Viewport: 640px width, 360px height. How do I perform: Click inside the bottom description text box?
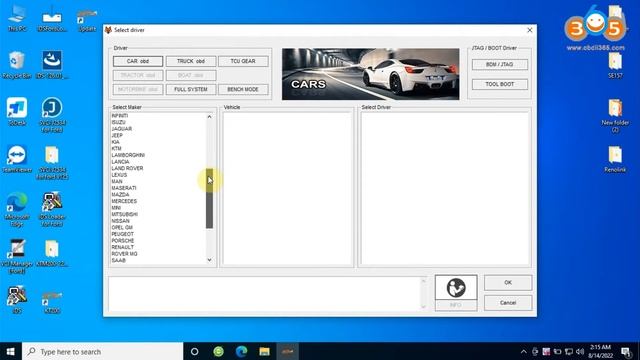pos(264,293)
